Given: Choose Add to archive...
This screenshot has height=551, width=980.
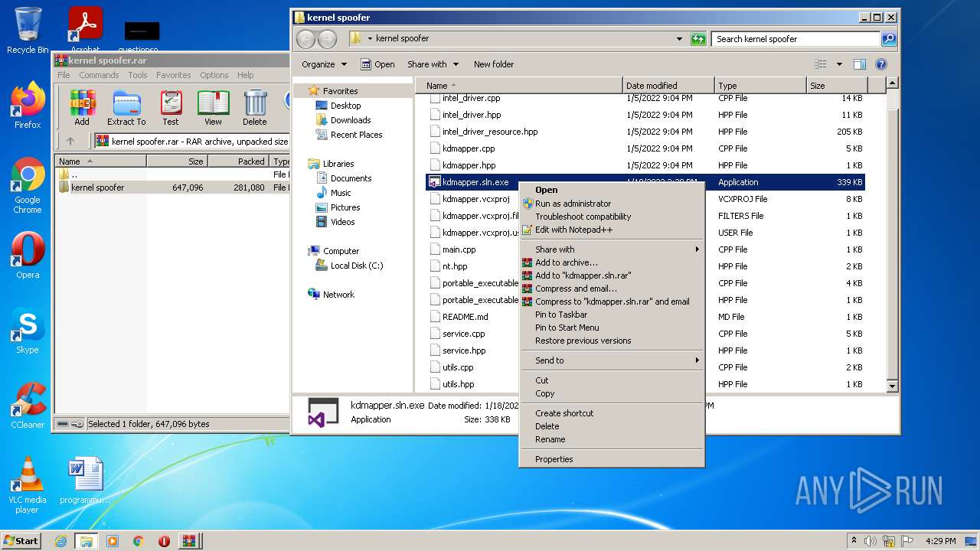Looking at the screenshot, I should [x=612, y=262].
